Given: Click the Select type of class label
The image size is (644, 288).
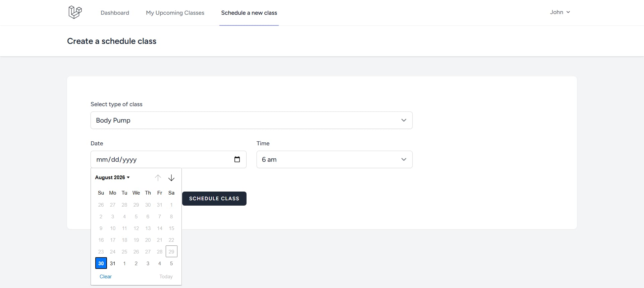Looking at the screenshot, I should tap(116, 104).
